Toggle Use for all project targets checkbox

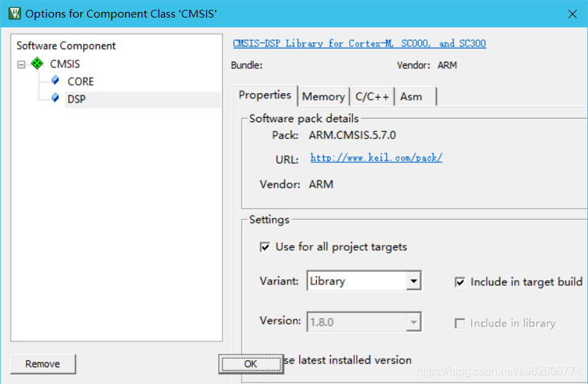point(265,247)
